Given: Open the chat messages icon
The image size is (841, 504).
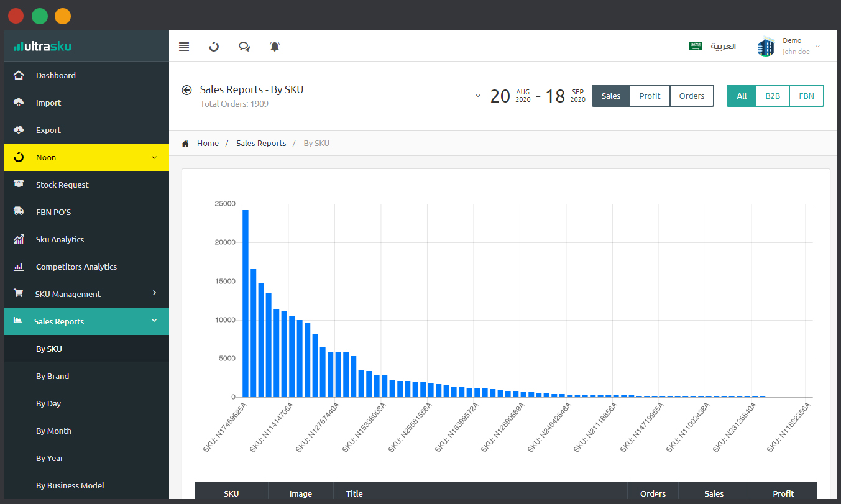Looking at the screenshot, I should coord(244,47).
